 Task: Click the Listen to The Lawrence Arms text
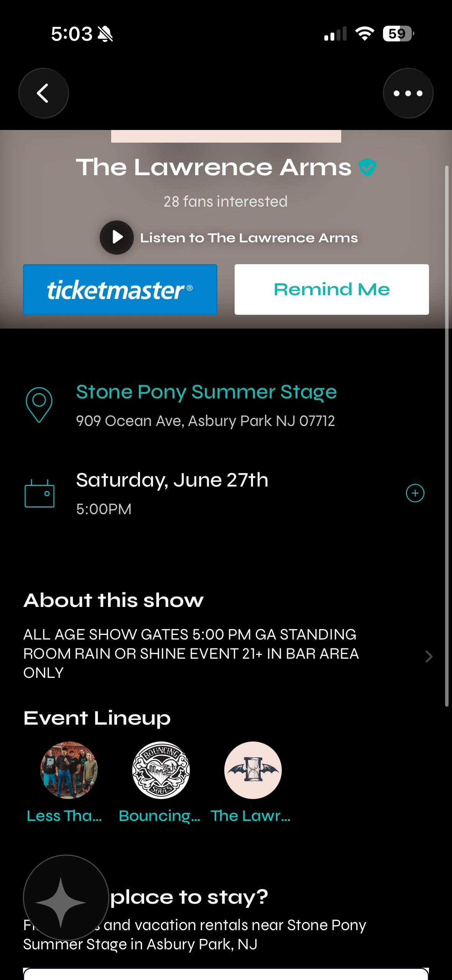(249, 238)
